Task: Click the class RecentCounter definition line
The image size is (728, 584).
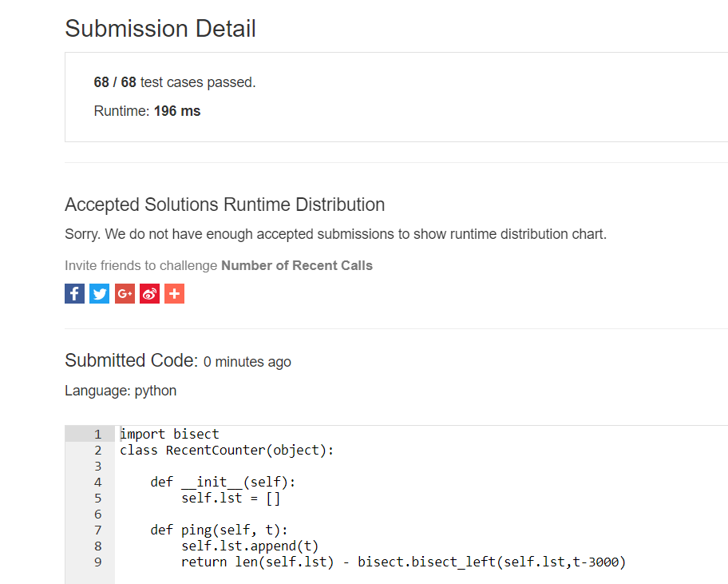Action: tap(227, 451)
